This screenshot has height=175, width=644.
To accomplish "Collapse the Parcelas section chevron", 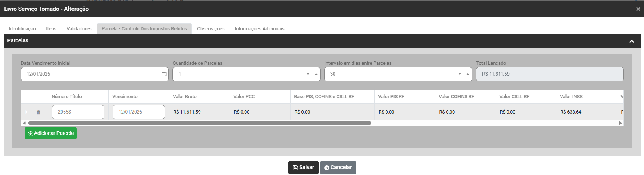I will tap(632, 41).
